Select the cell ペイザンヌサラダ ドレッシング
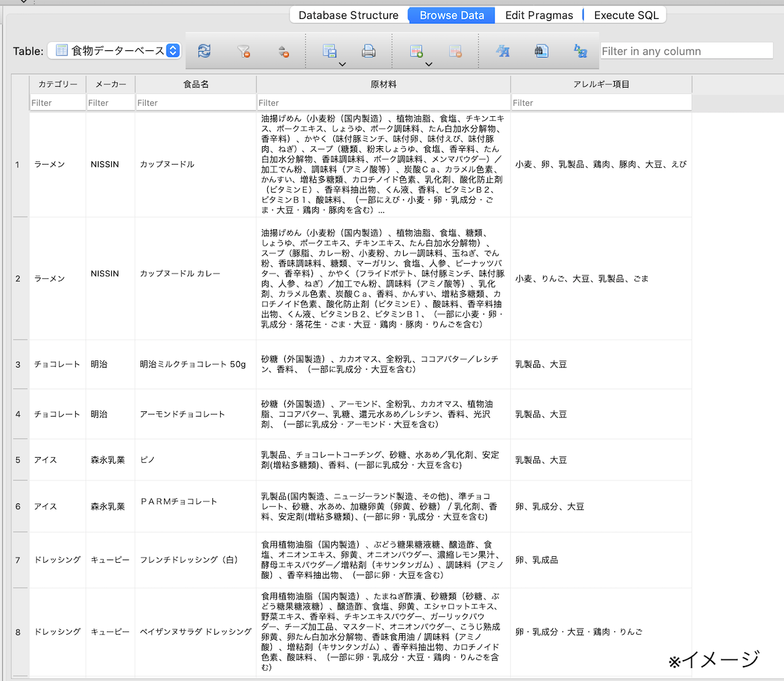This screenshot has width=784, height=681. [196, 632]
